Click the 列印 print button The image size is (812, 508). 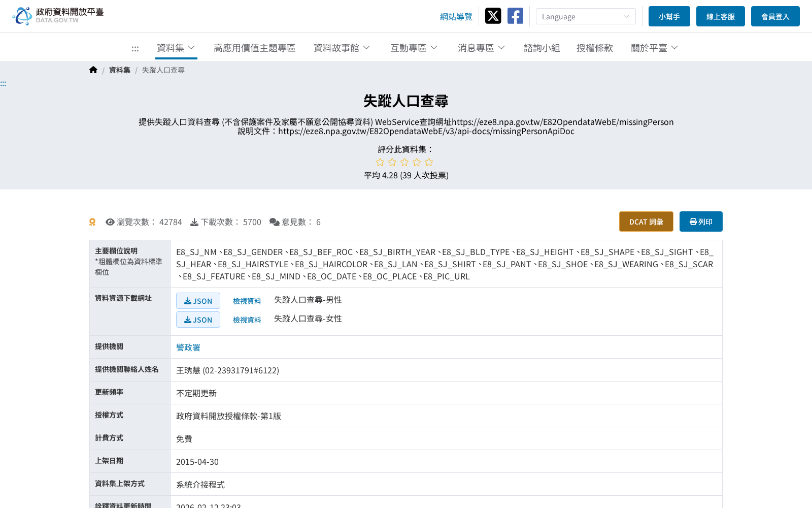(701, 221)
